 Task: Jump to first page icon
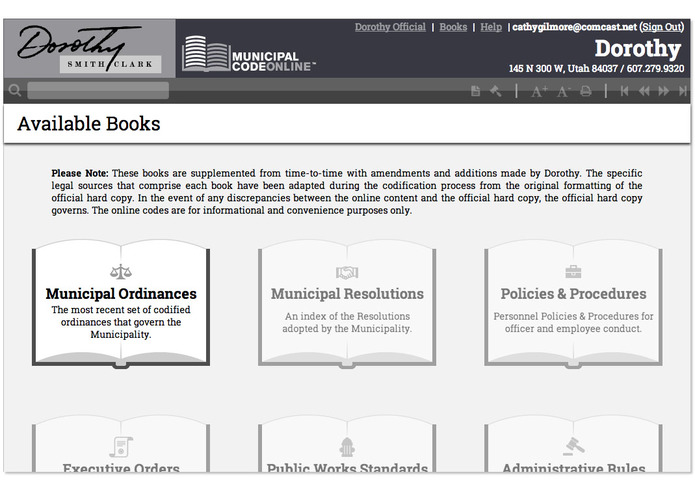click(624, 91)
